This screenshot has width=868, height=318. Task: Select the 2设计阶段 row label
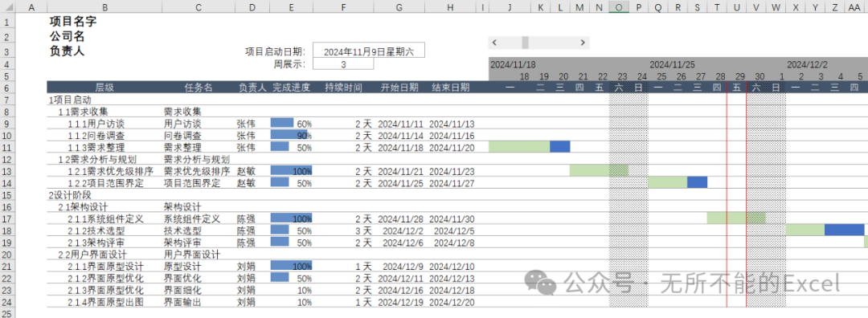click(70, 194)
